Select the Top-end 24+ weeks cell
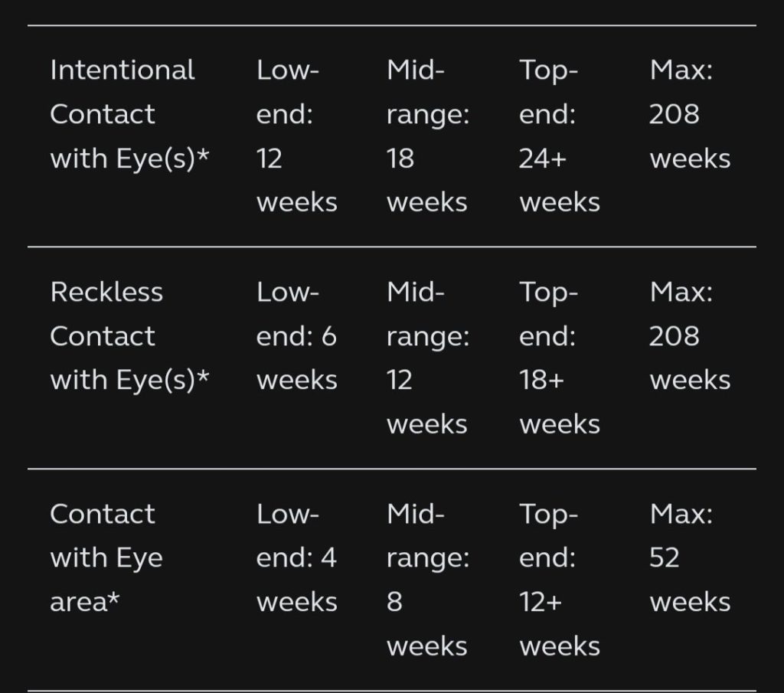784x693 pixels. point(559,136)
